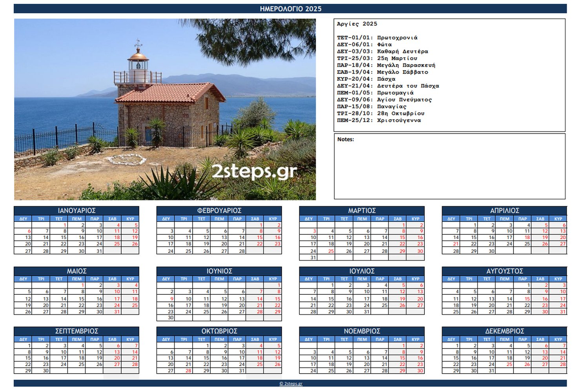Click inside the Notes box

click(450, 166)
